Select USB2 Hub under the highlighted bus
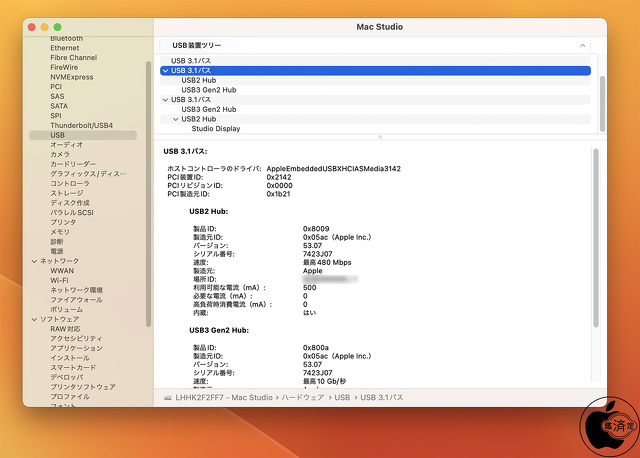 click(x=199, y=80)
